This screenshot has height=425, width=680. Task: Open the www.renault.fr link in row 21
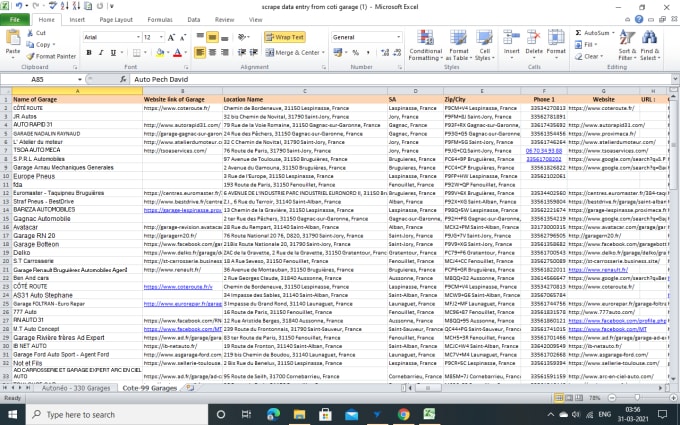598,270
